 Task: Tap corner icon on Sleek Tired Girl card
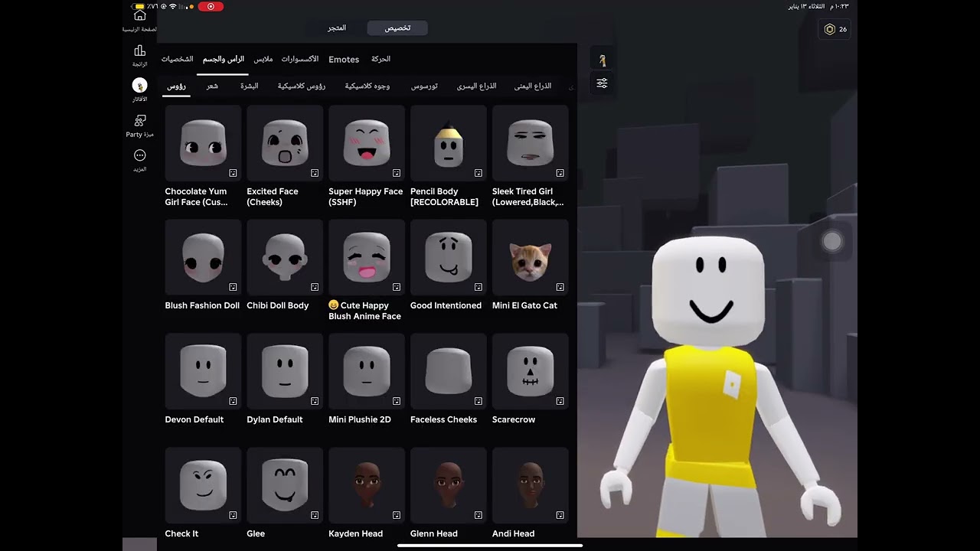click(560, 173)
